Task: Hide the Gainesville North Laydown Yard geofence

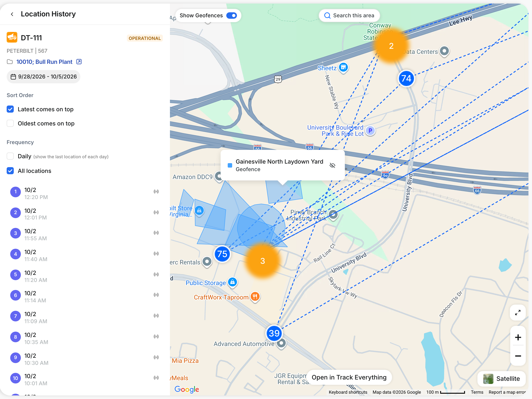Action: tap(332, 165)
